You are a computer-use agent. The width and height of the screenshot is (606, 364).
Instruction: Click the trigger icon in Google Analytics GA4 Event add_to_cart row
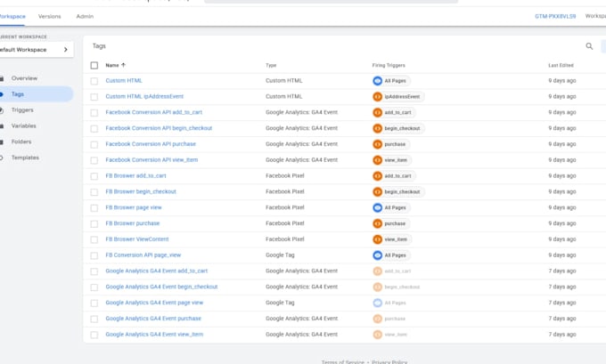[377, 271]
